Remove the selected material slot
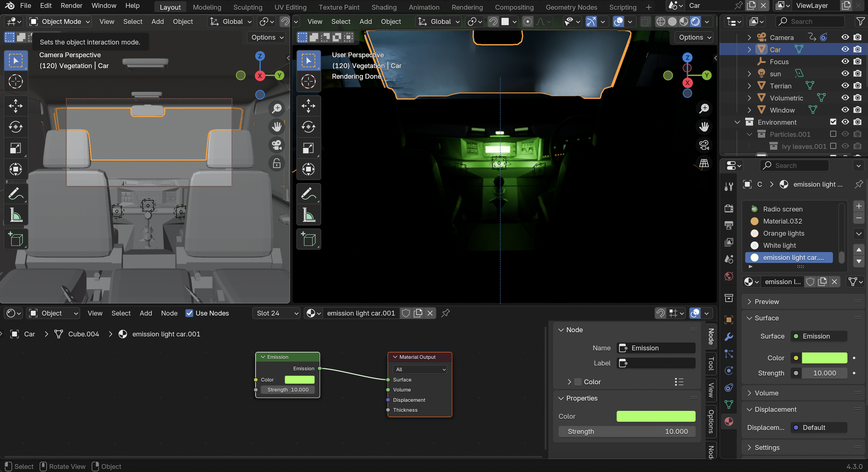The width and height of the screenshot is (868, 472). 859,218
